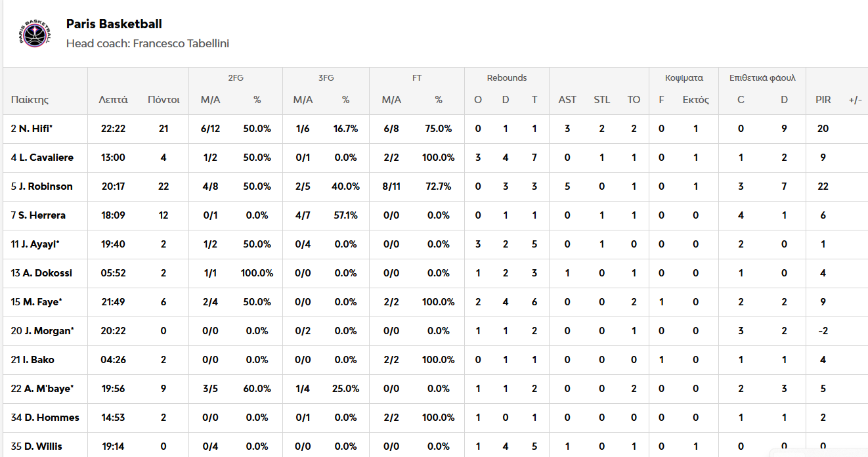The width and height of the screenshot is (868, 457).
Task: Sort table by Πόντοι column
Action: pos(163,100)
